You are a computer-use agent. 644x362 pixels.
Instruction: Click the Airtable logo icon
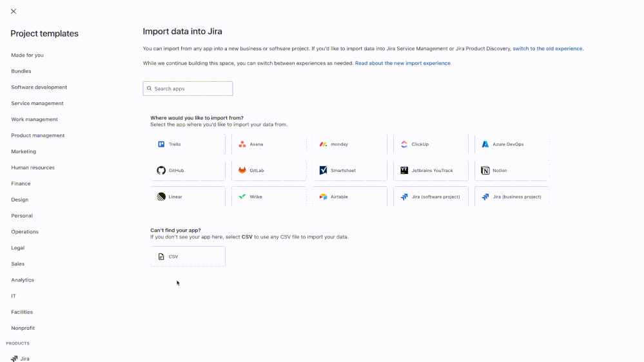[323, 196]
